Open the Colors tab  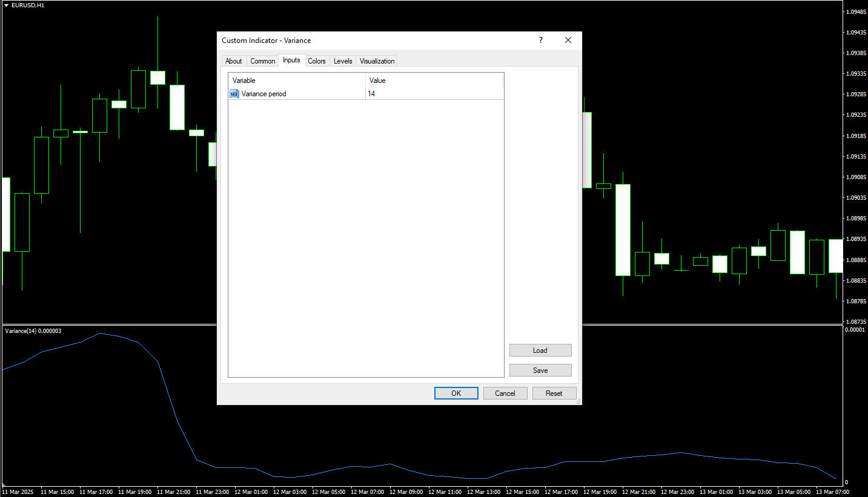[x=317, y=61]
